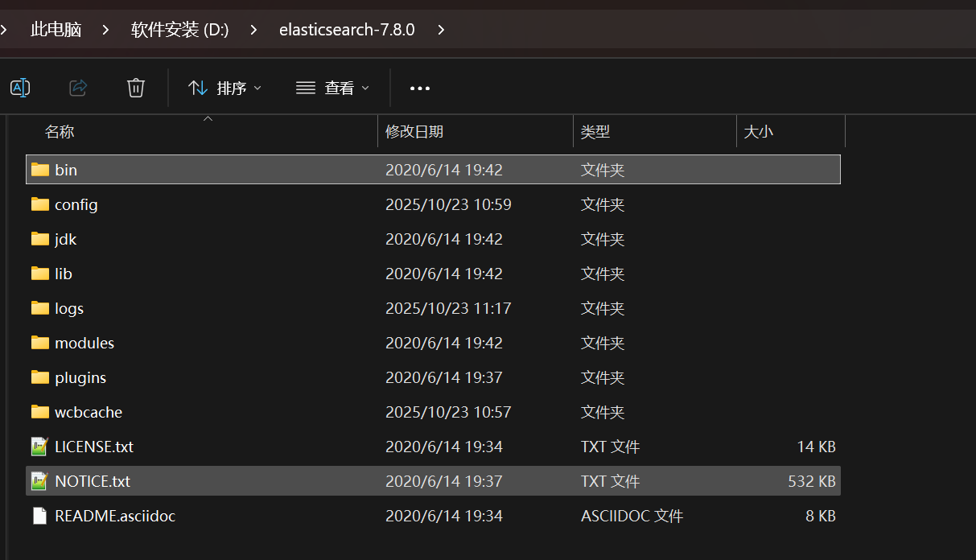Screen dimensions: 976x560
Task: Select the modules folder icon
Action: [x=40, y=343]
